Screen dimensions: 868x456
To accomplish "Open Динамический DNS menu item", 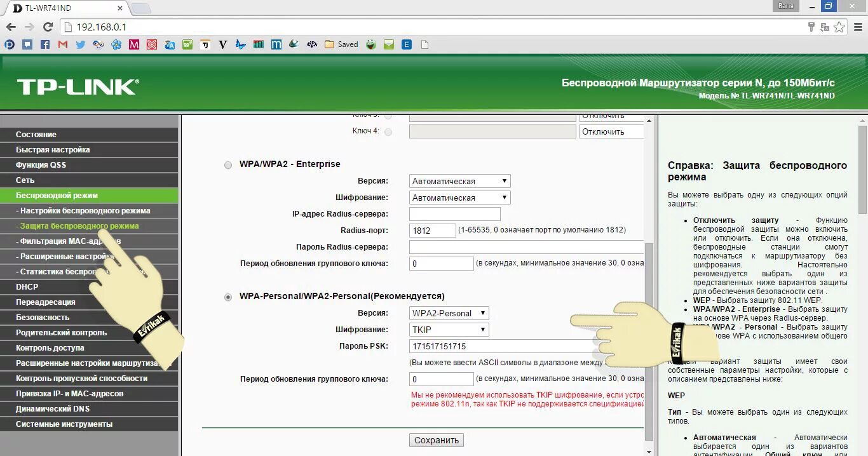I will [x=89, y=409].
